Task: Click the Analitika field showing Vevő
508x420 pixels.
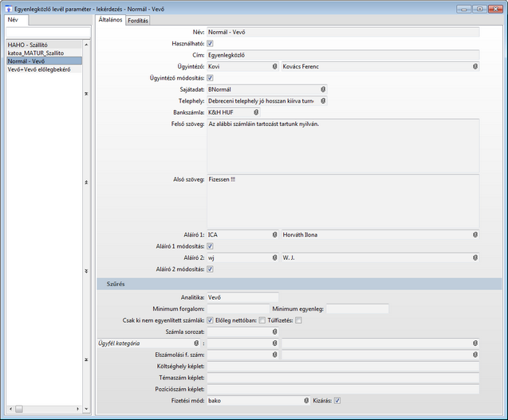Action: [242, 297]
